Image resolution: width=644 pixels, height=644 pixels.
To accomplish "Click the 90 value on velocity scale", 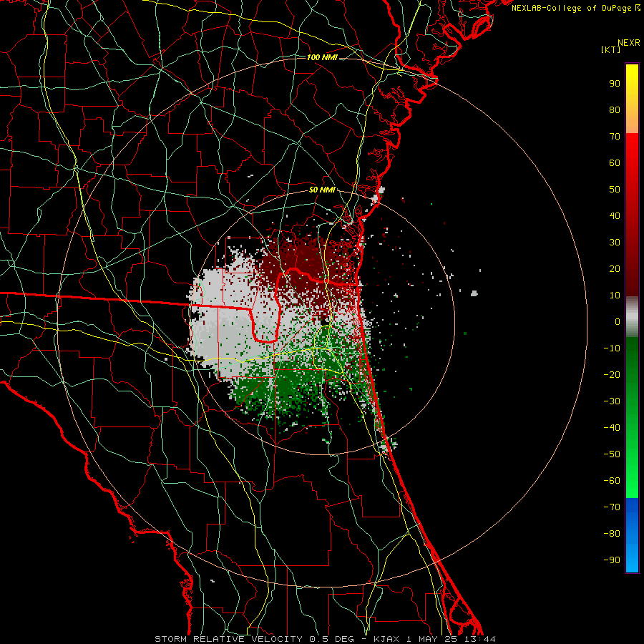I will 615,84.
